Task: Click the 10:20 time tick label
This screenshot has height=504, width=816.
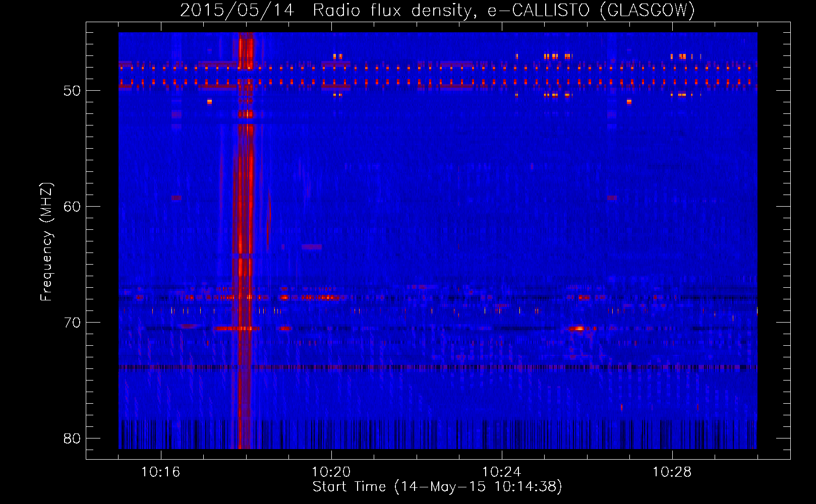Action: pos(331,472)
